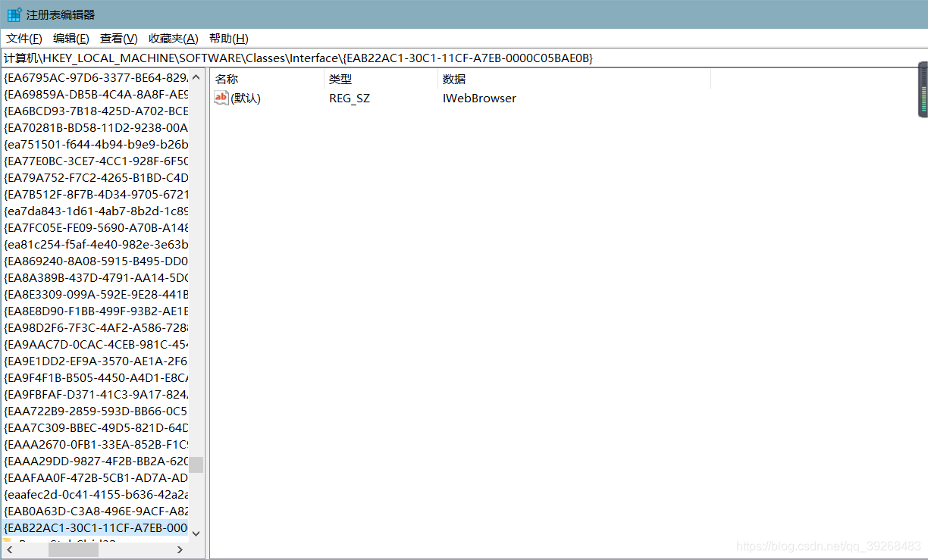Viewport: 928px width, 560px height.
Task: Click the tree horizontal scrollbar thumb
Action: [74, 550]
